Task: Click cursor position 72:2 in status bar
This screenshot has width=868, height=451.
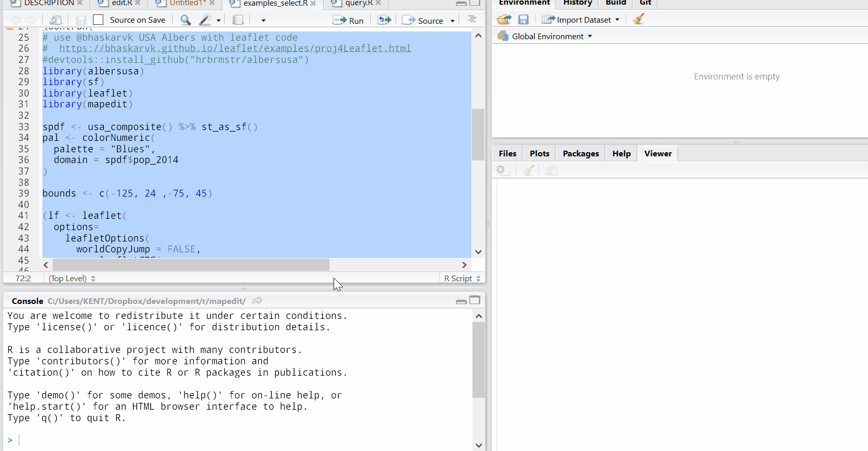Action: pos(23,279)
